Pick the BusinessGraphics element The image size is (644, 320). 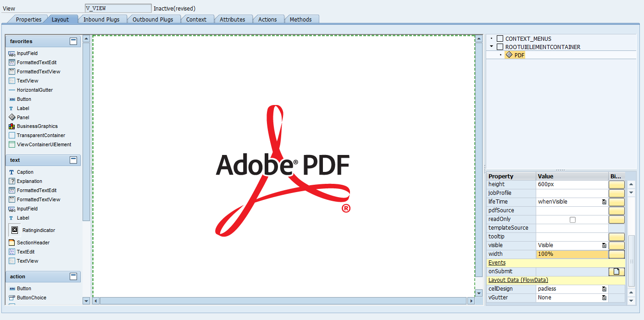pos(37,126)
